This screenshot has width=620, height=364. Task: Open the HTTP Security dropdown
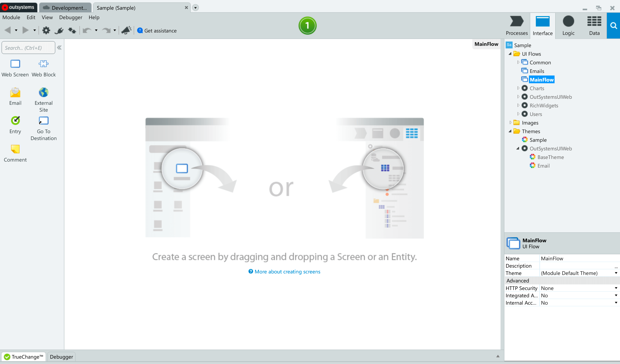pos(616,288)
